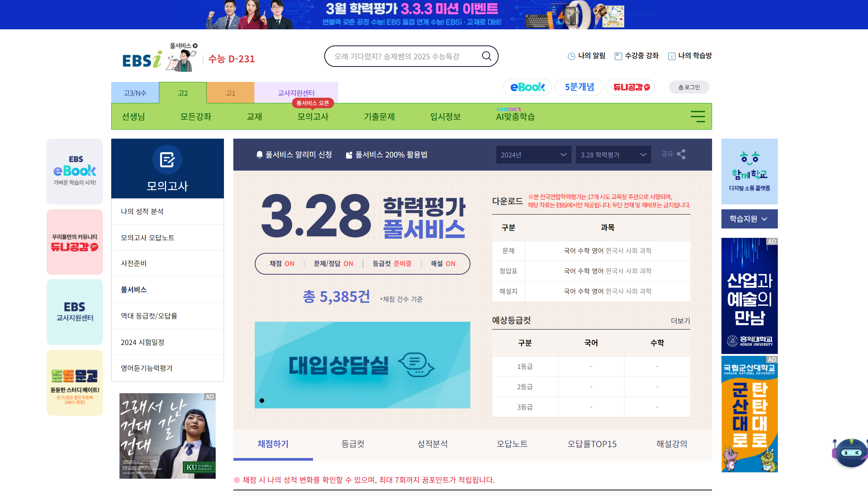
Task: Click the 나의 학습방 icon
Action: (x=671, y=56)
